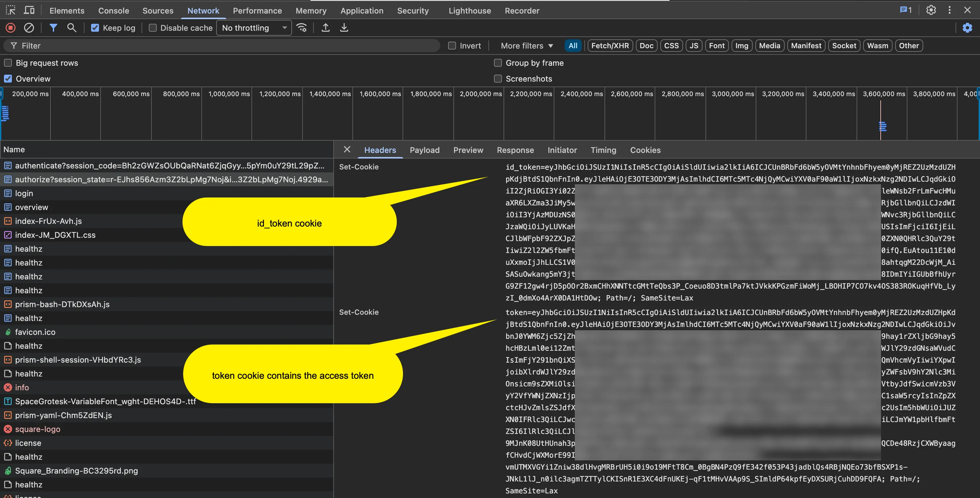Toggle the Keep log checkbox
Screen dimensions: 980x498
95,28
